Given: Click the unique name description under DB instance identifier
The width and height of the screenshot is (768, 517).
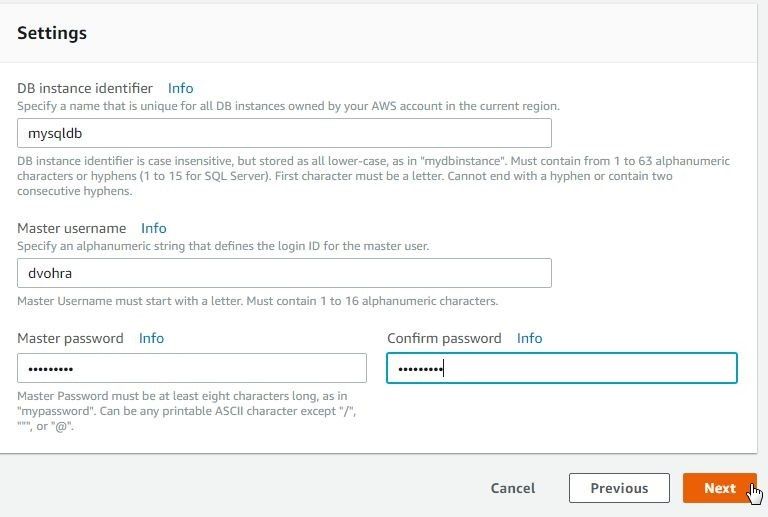Looking at the screenshot, I should pos(288,106).
